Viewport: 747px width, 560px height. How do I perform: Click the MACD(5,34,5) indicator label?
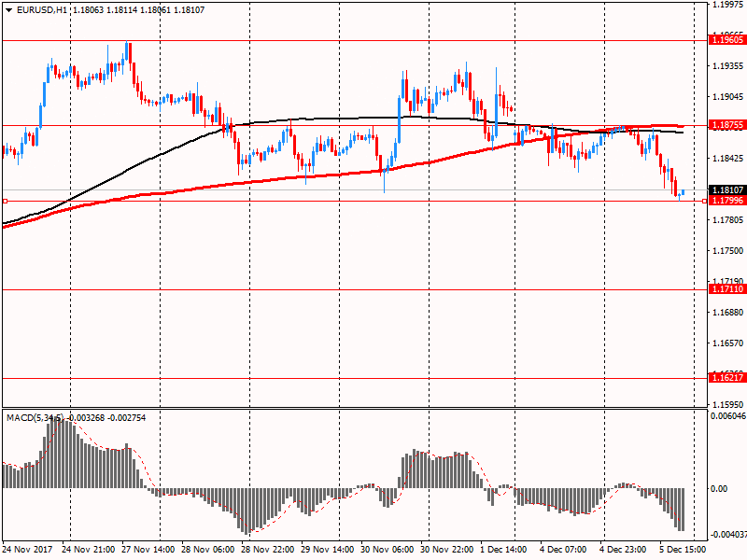[35, 418]
